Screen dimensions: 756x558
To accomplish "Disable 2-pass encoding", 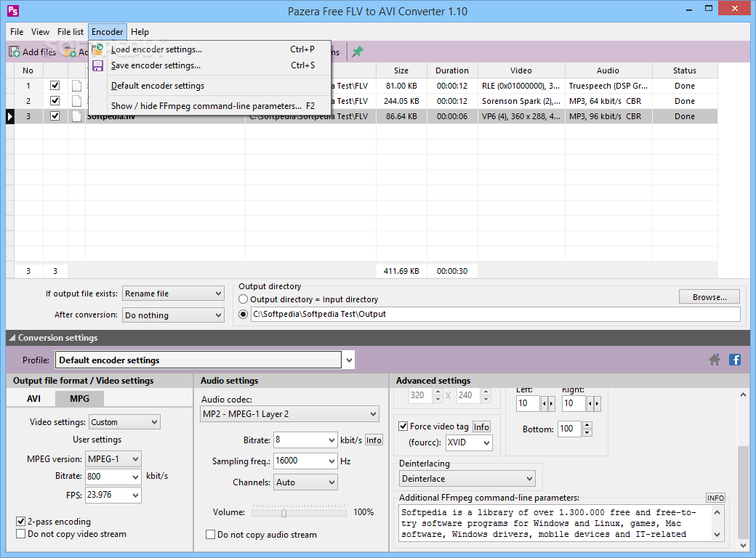I will click(21, 522).
